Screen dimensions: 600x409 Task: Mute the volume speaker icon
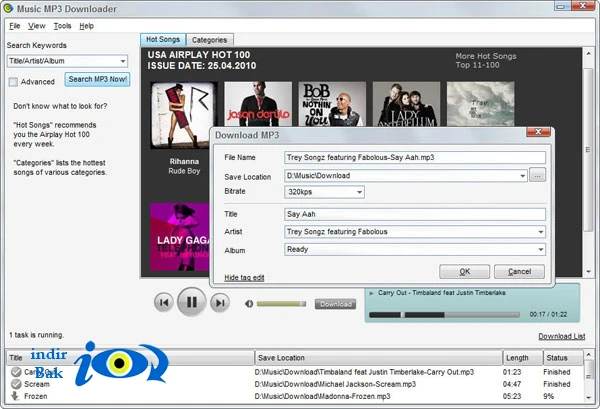pyautogui.click(x=249, y=304)
